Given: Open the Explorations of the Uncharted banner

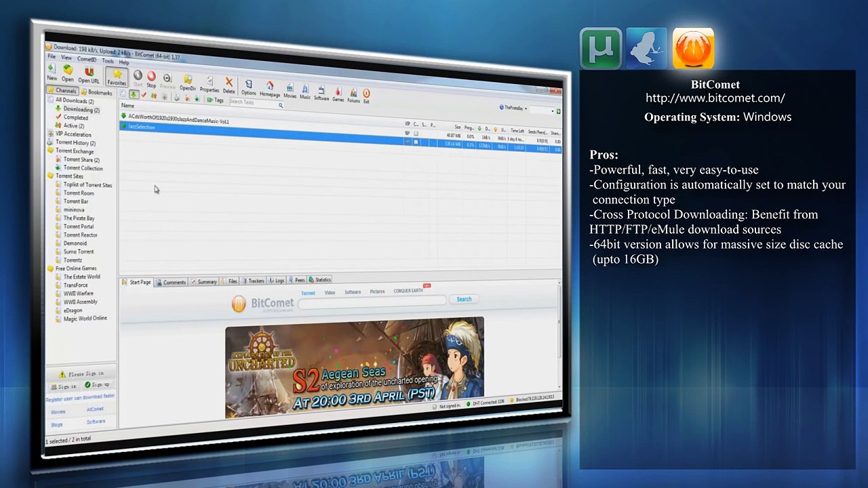Looking at the screenshot, I should (x=355, y=368).
